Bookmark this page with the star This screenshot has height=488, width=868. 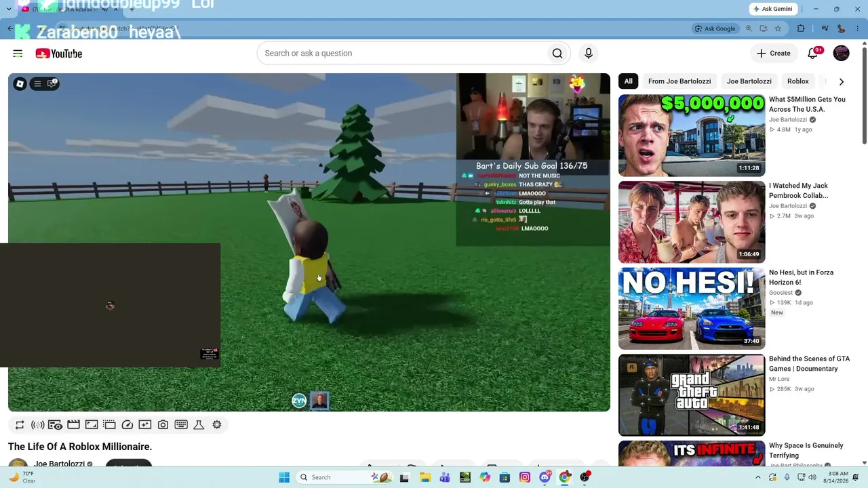pyautogui.click(x=778, y=28)
